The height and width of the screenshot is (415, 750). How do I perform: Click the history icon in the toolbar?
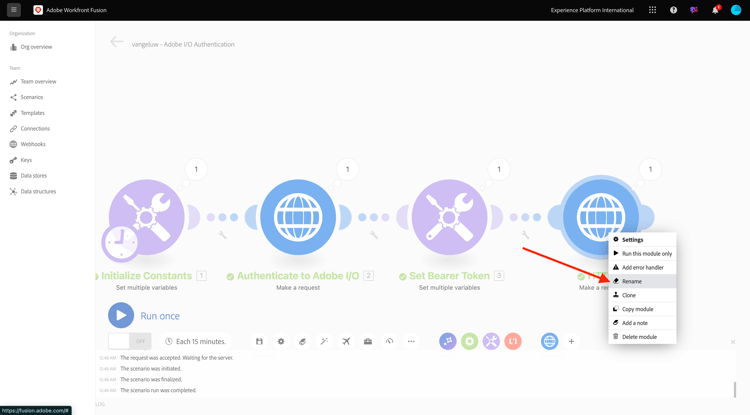tap(389, 341)
